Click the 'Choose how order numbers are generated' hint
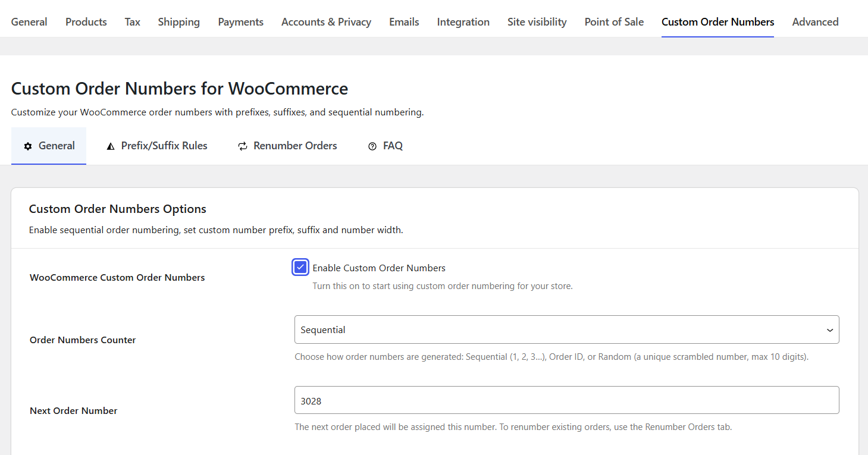 click(551, 357)
